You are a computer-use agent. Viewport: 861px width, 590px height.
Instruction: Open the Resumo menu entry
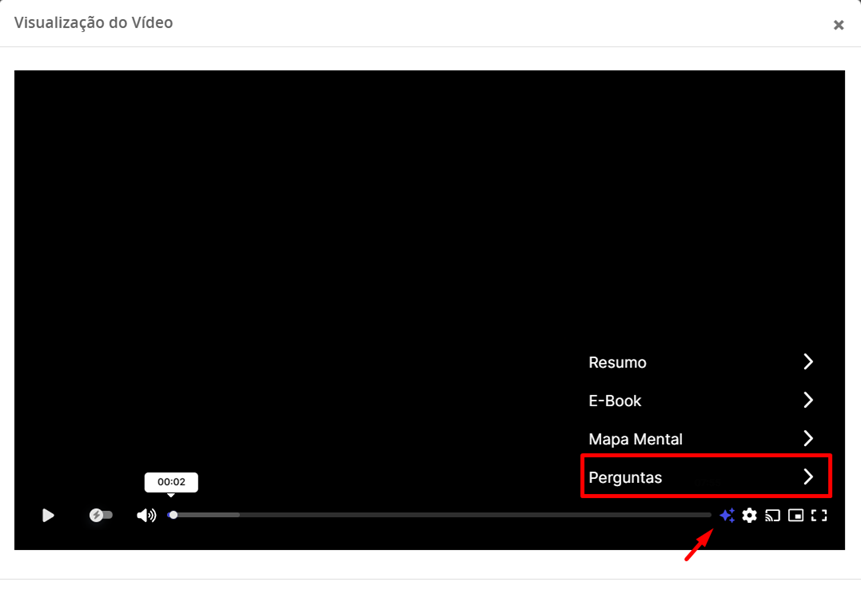(701, 362)
